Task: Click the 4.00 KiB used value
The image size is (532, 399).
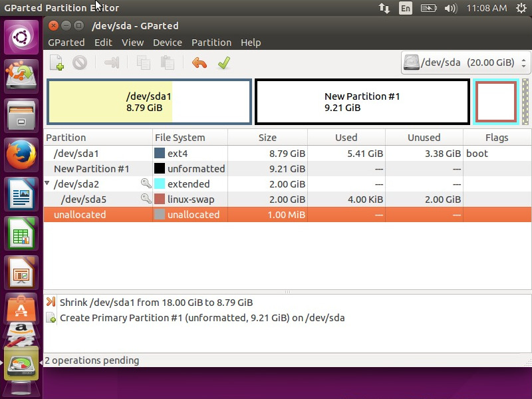Action: click(365, 199)
